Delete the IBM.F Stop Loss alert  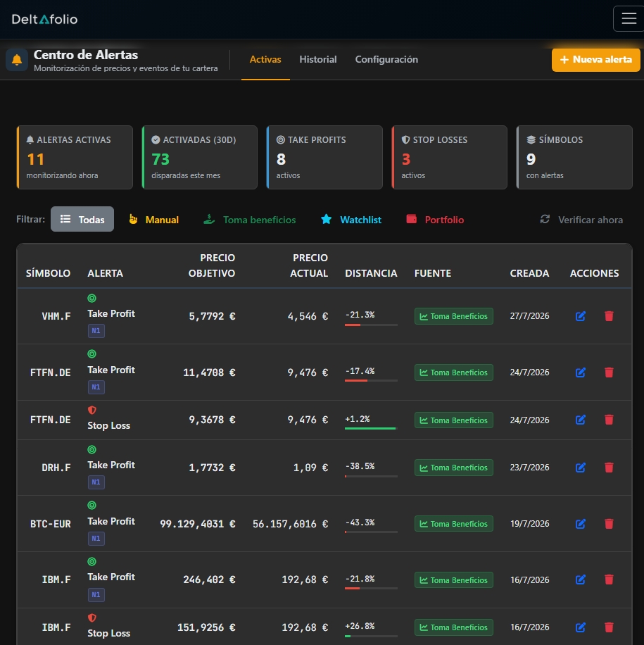point(609,627)
